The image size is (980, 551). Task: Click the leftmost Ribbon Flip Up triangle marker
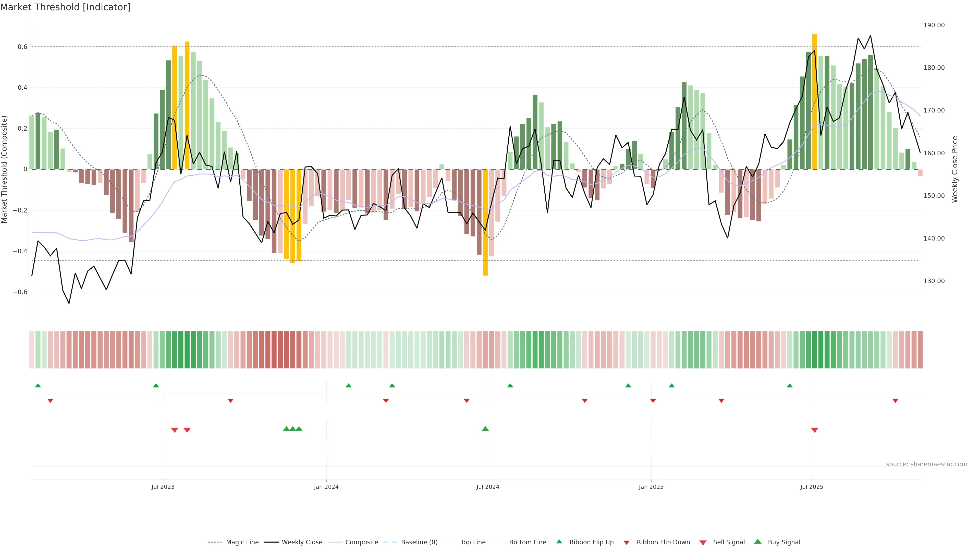tap(38, 386)
